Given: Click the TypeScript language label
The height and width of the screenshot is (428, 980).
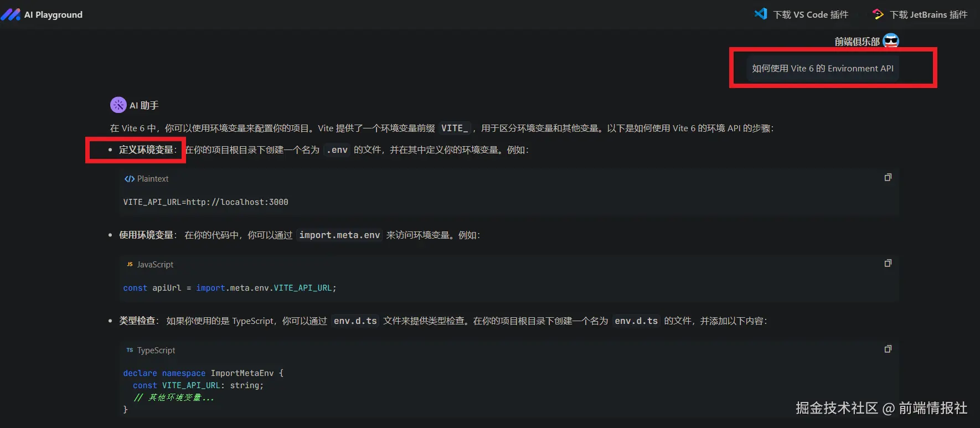Looking at the screenshot, I should pos(156,350).
